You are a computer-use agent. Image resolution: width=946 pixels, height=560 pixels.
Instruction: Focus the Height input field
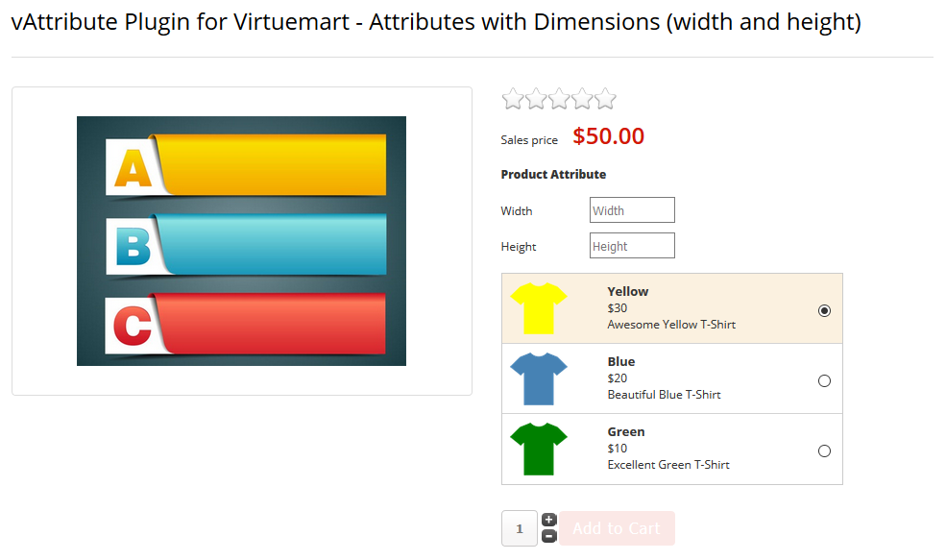click(x=632, y=246)
